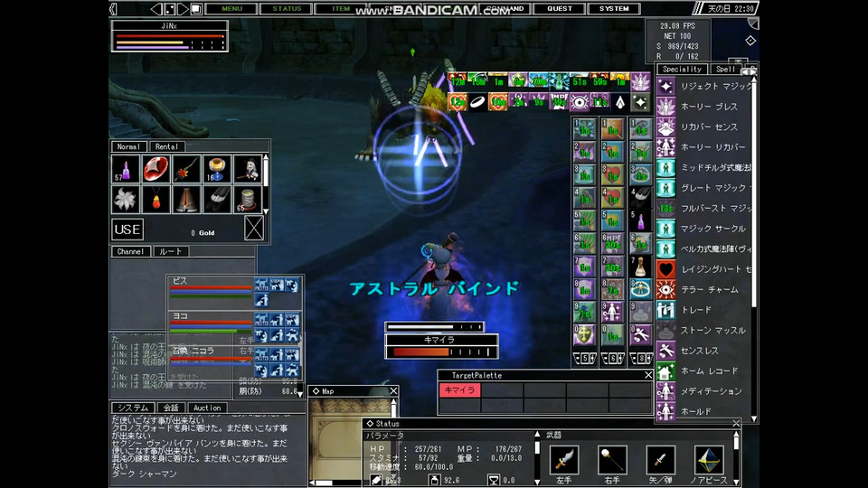Screen dimensions: 868x488
Task: Use the Hold (ホールド) skill icon
Action: coord(665,412)
